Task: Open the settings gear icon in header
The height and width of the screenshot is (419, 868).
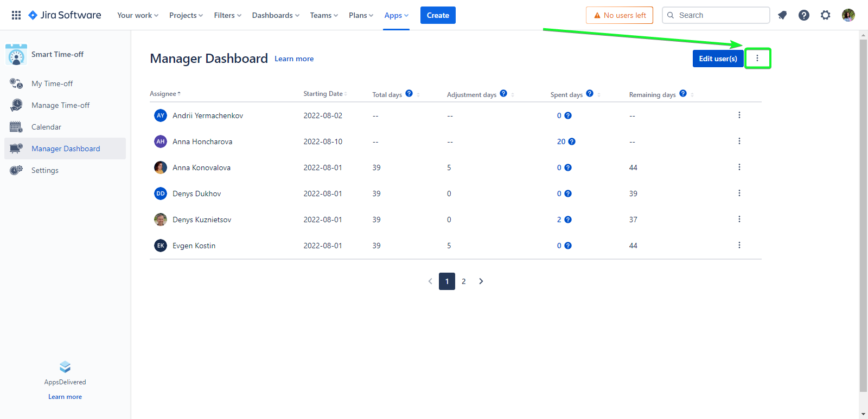Action: click(826, 15)
